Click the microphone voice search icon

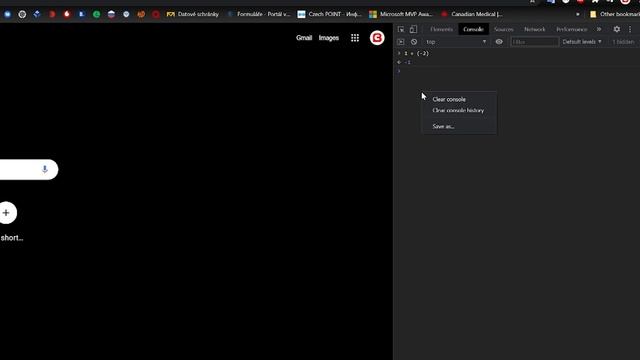(45, 169)
